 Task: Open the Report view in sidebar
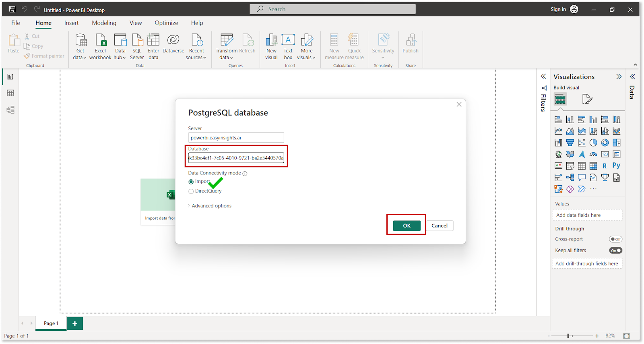coord(10,77)
